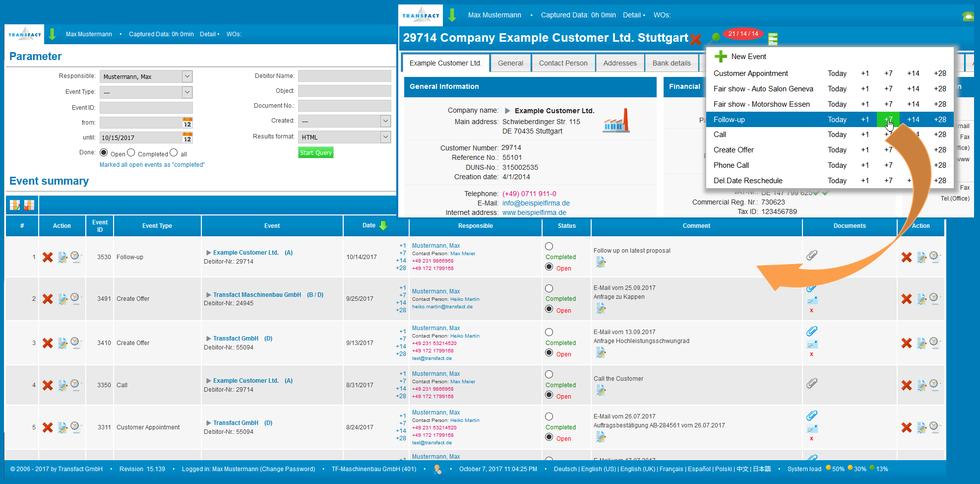Edit event 3530 via document-pencil icon beside Event ID
This screenshot has width=980, height=484.
tap(62, 257)
